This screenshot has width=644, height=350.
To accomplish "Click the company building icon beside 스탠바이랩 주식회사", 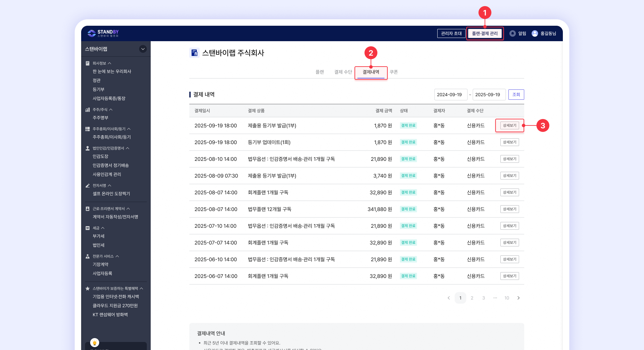I will click(x=194, y=53).
